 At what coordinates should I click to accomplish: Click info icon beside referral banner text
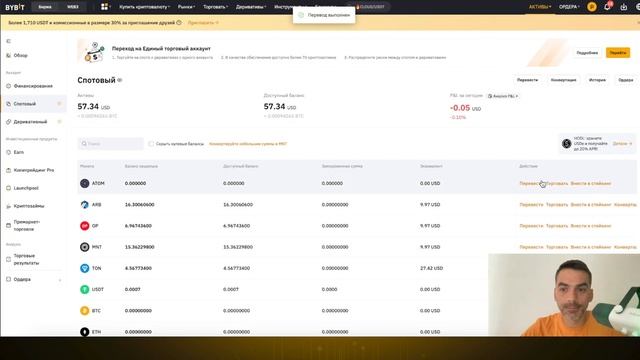[179, 23]
